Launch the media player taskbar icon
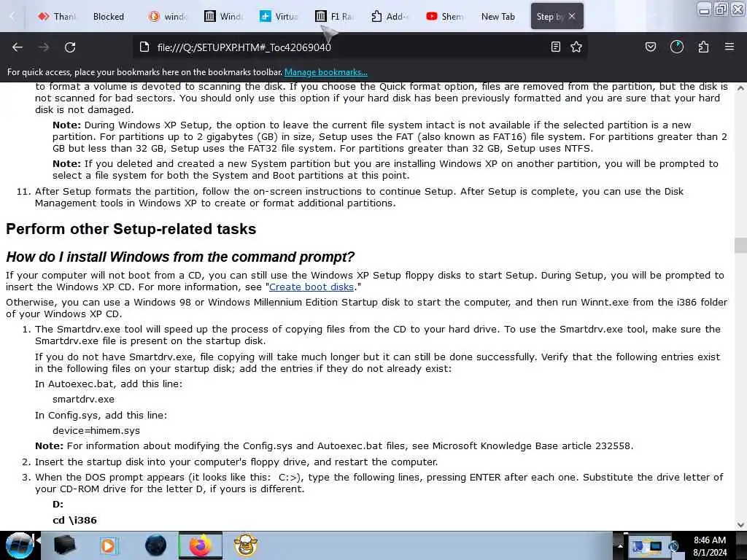The image size is (747, 560). tap(108, 545)
